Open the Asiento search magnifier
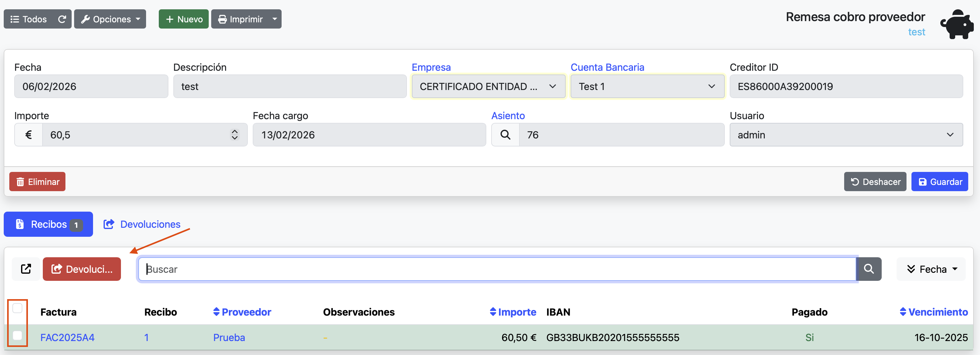 tap(505, 135)
